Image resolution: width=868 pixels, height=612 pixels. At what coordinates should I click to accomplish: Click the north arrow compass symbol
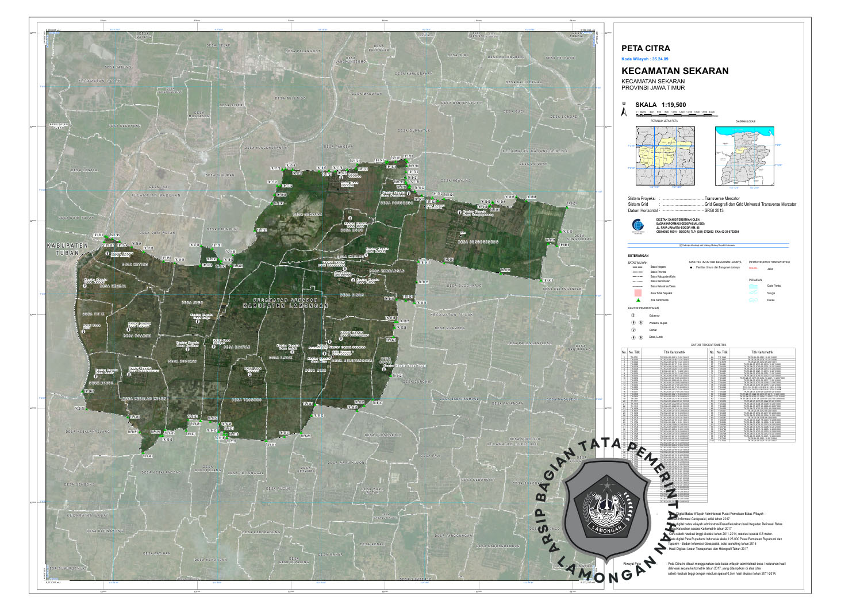coord(624,110)
